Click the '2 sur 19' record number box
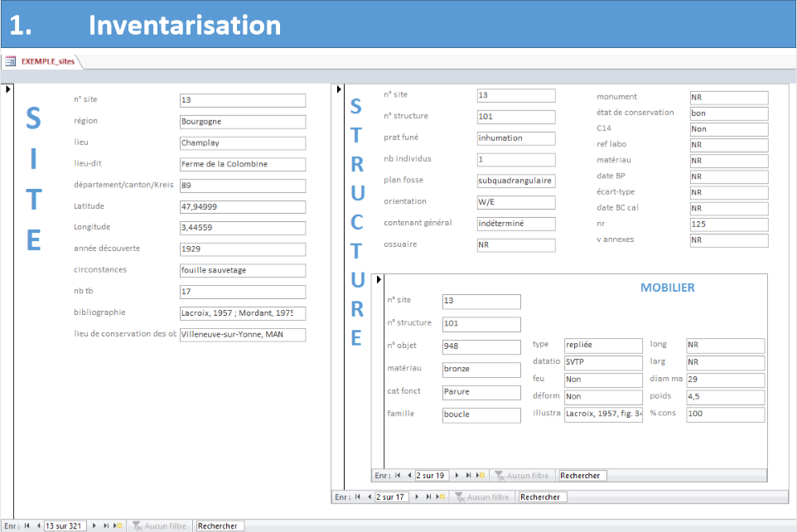797x532 pixels. pyautogui.click(x=432, y=476)
